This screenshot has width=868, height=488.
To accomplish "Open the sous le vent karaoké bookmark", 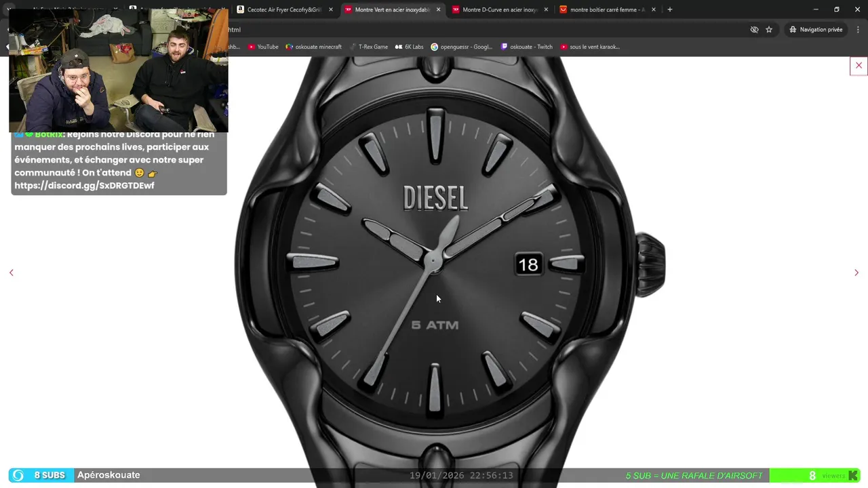I will click(x=590, y=47).
